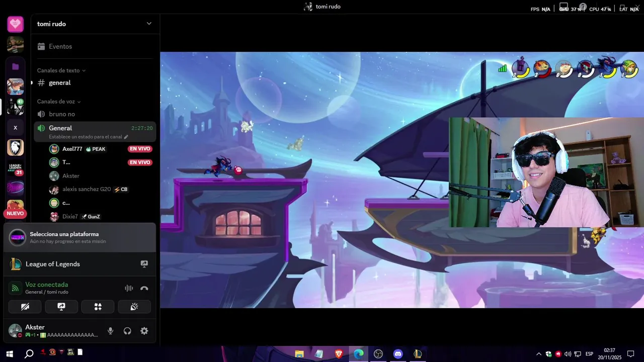Edit channel status pencil icon
This screenshot has width=644, height=362.
pos(126,137)
